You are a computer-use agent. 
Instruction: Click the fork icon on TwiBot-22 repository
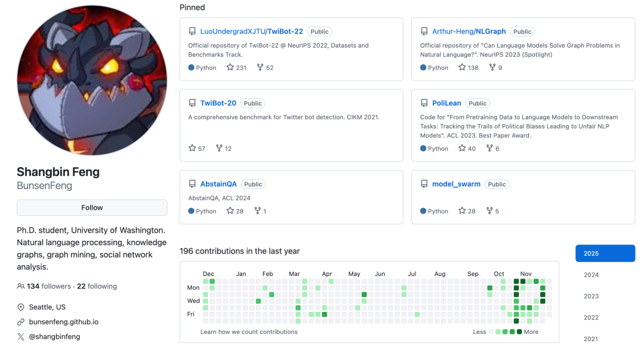click(x=260, y=67)
